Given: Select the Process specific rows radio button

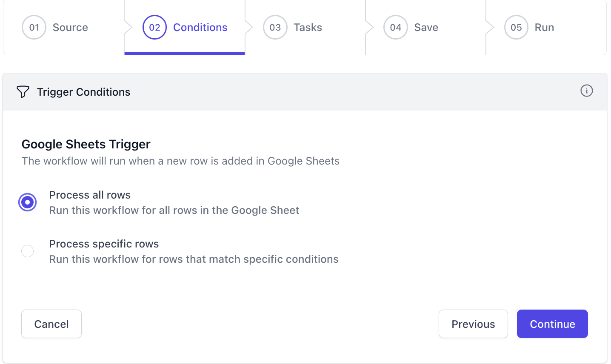Looking at the screenshot, I should [28, 251].
